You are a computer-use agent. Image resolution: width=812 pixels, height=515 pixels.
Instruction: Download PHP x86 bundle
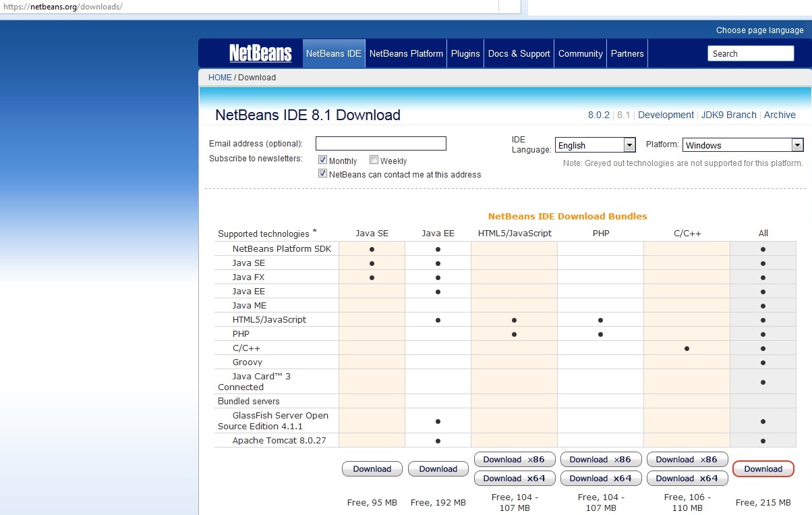(601, 460)
